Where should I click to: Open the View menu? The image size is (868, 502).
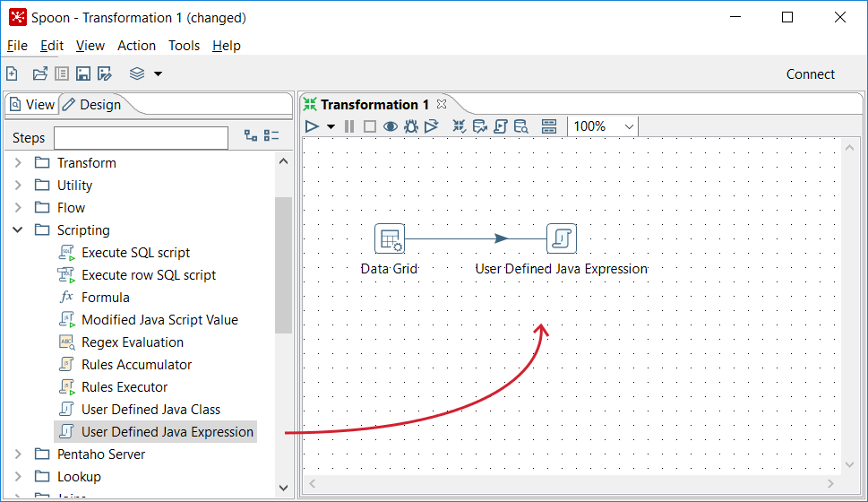pos(90,46)
